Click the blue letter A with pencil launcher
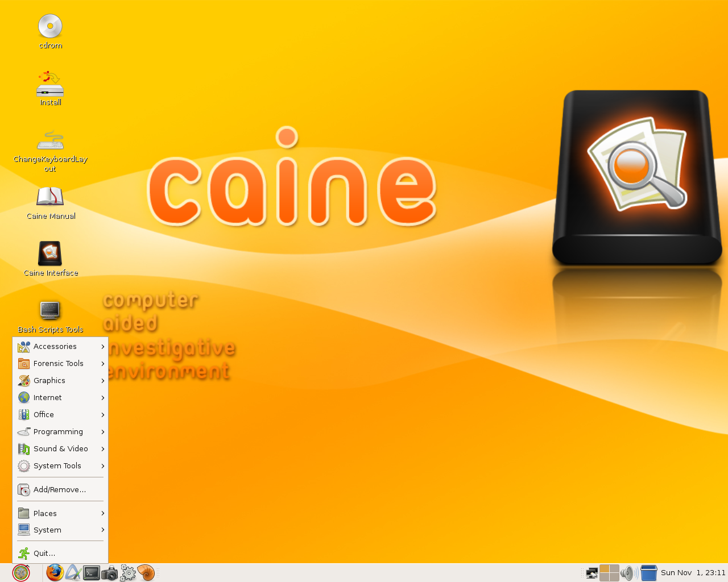Screen dimensions: 728x582 click(73, 573)
